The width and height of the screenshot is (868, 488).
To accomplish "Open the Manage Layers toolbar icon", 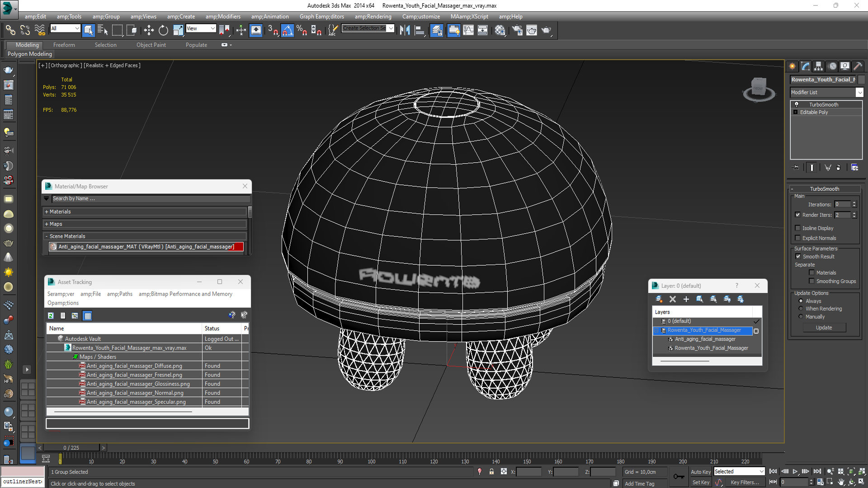I will click(437, 30).
